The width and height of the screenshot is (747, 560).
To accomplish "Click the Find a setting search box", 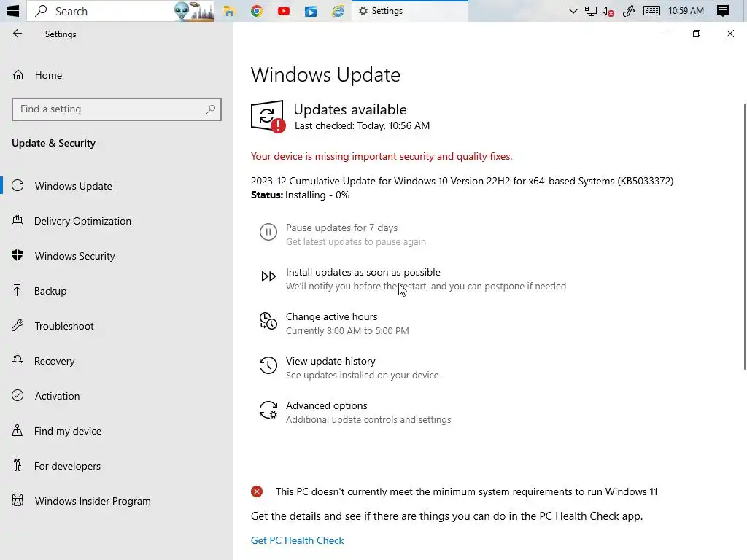I will coord(116,109).
